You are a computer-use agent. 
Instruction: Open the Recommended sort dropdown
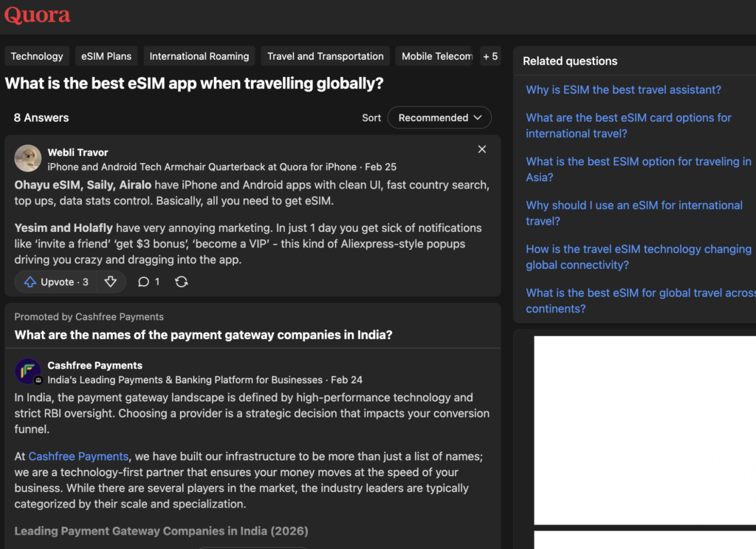(439, 117)
